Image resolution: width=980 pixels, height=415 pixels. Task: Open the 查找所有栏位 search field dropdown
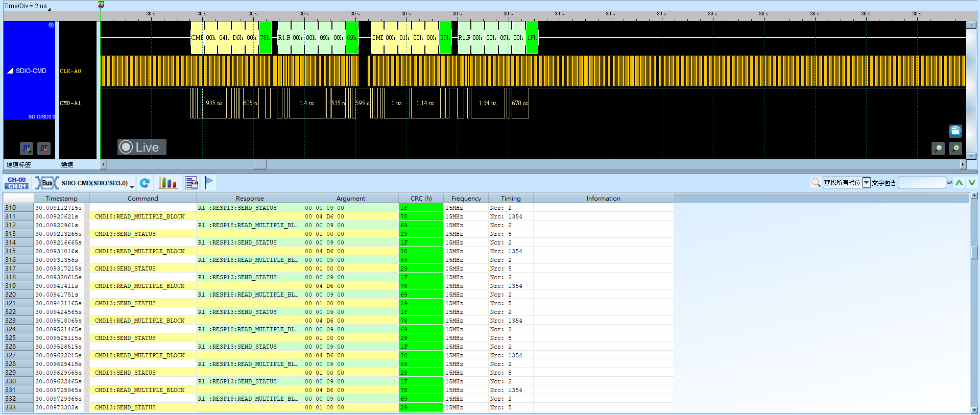pos(867,183)
